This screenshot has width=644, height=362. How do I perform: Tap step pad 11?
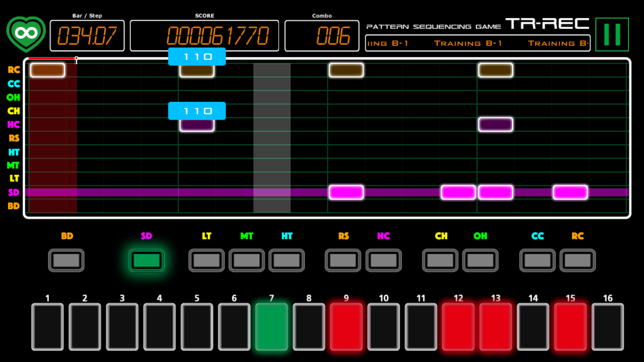pyautogui.click(x=421, y=327)
